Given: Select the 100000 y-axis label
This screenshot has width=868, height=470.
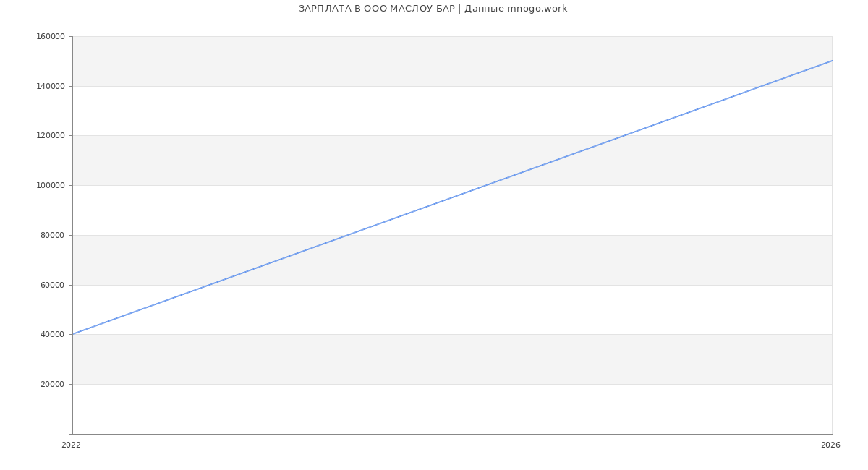Looking at the screenshot, I should (x=50, y=186).
